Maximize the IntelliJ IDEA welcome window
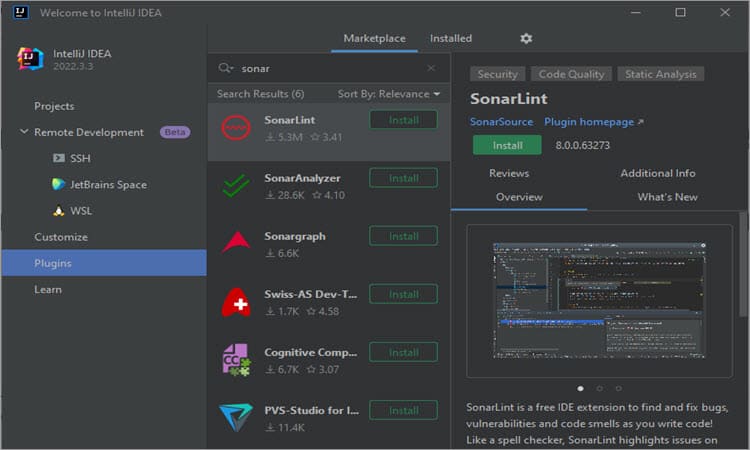Viewport: 750px width, 450px height. tap(680, 12)
